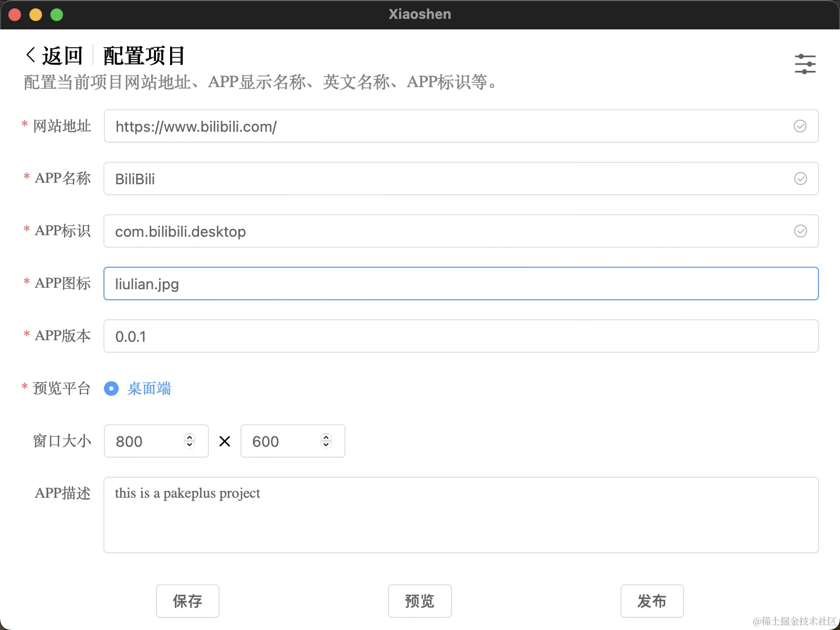The width and height of the screenshot is (840, 630).
Task: Click the page subtitle starting with 配置当前项目
Action: (260, 82)
